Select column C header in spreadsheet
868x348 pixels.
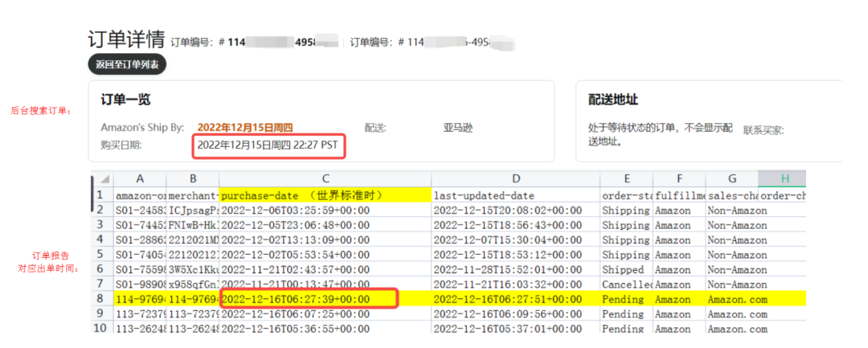tap(324, 178)
